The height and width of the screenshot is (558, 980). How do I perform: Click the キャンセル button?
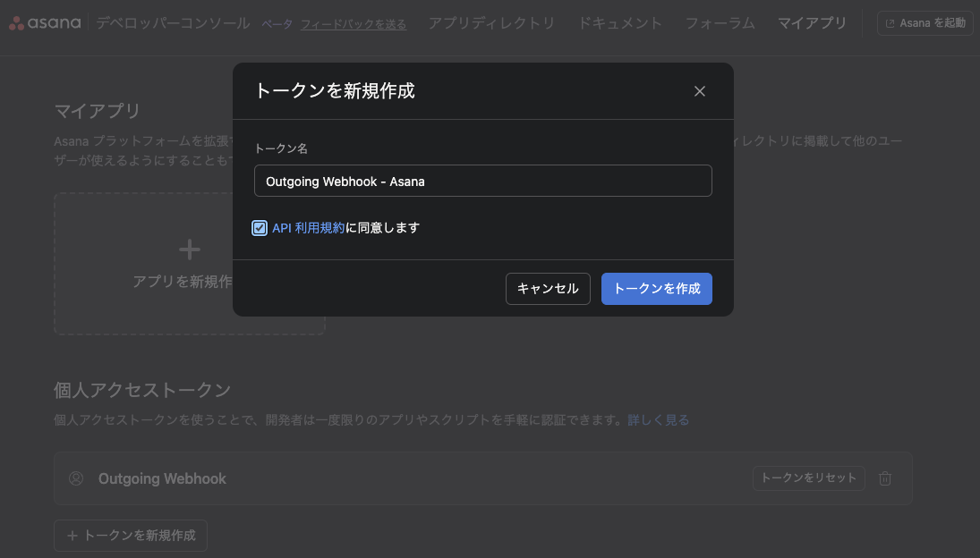[548, 288]
